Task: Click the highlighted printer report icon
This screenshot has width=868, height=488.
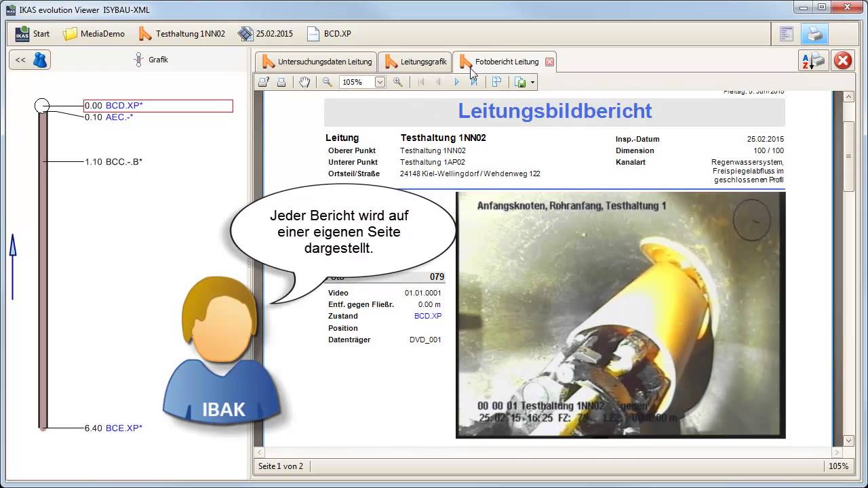Action: click(815, 33)
